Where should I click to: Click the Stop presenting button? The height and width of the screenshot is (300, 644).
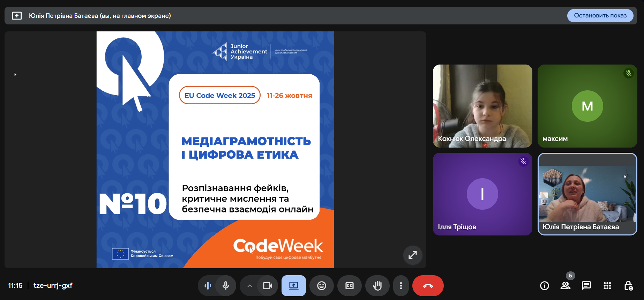coord(600,16)
